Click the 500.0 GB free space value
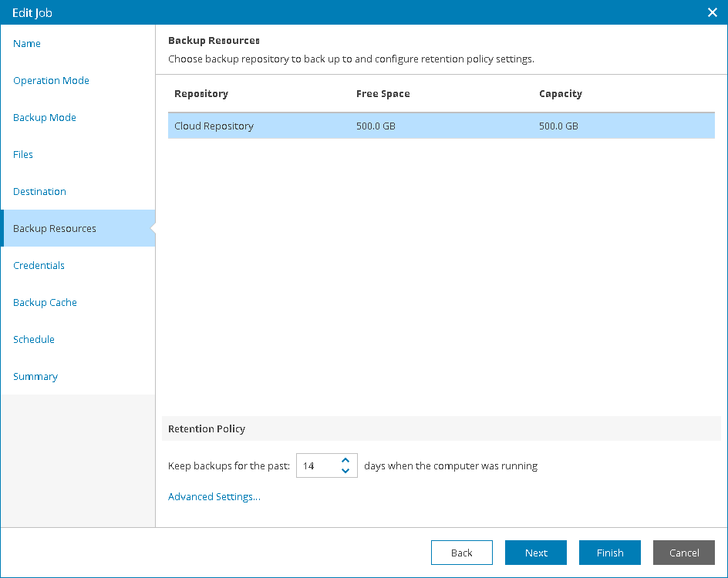Image resolution: width=728 pixels, height=578 pixels. click(x=376, y=126)
